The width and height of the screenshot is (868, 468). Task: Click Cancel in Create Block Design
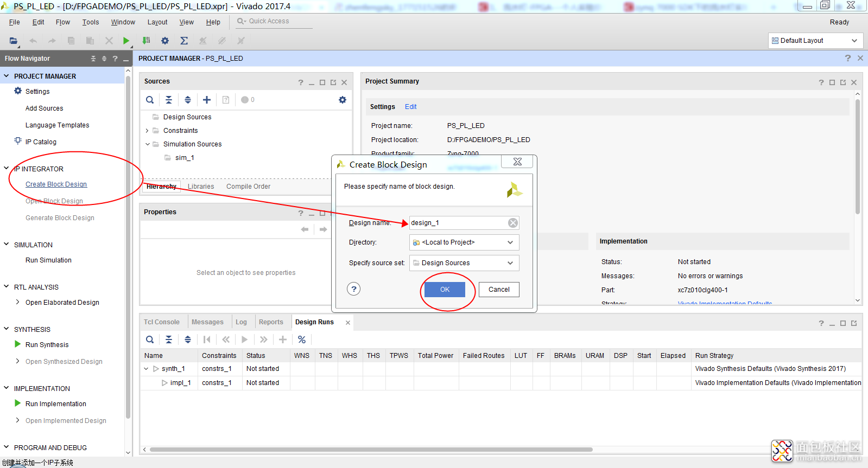499,290
